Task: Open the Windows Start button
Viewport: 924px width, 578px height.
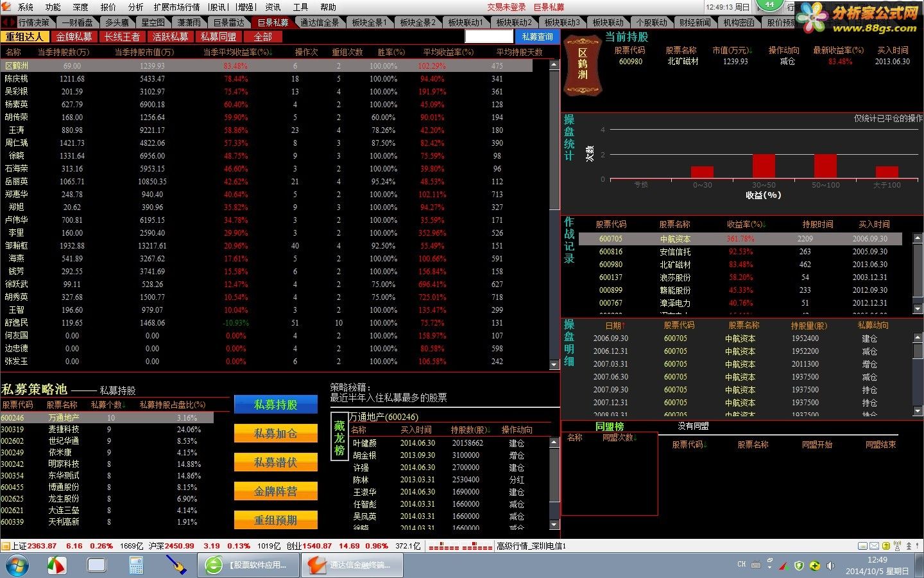Action: pyautogui.click(x=17, y=565)
